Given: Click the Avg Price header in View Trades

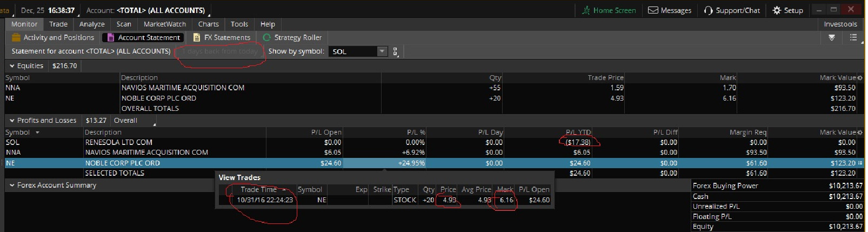Looking at the screenshot, I should pos(476,189).
